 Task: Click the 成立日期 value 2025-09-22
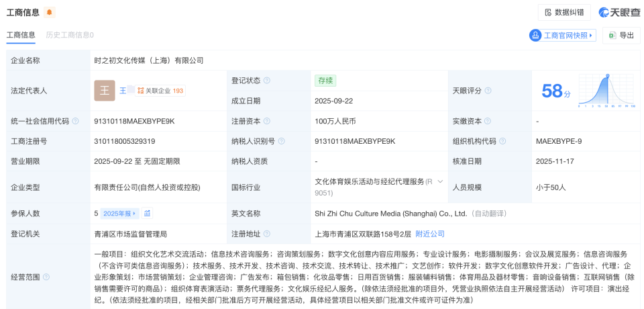pyautogui.click(x=334, y=101)
